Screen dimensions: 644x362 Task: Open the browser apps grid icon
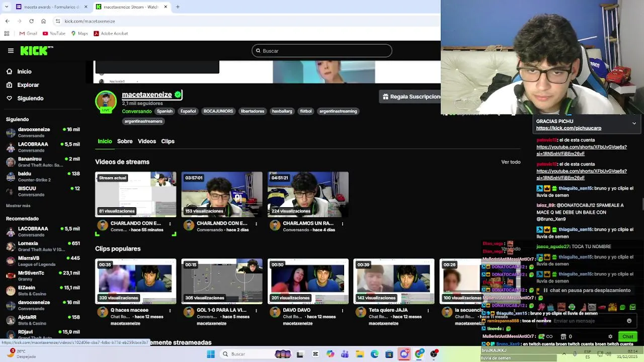(x=7, y=34)
